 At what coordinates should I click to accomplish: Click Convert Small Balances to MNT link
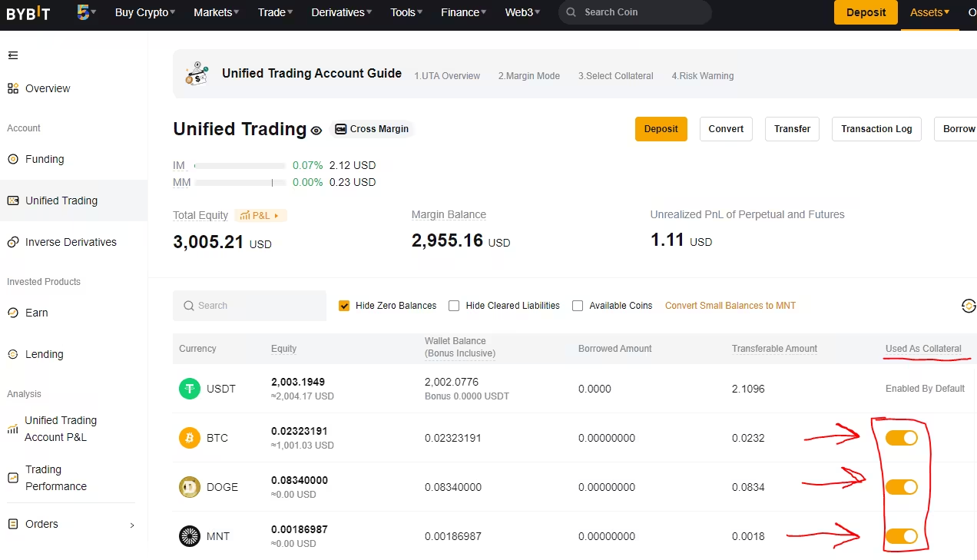(x=730, y=306)
